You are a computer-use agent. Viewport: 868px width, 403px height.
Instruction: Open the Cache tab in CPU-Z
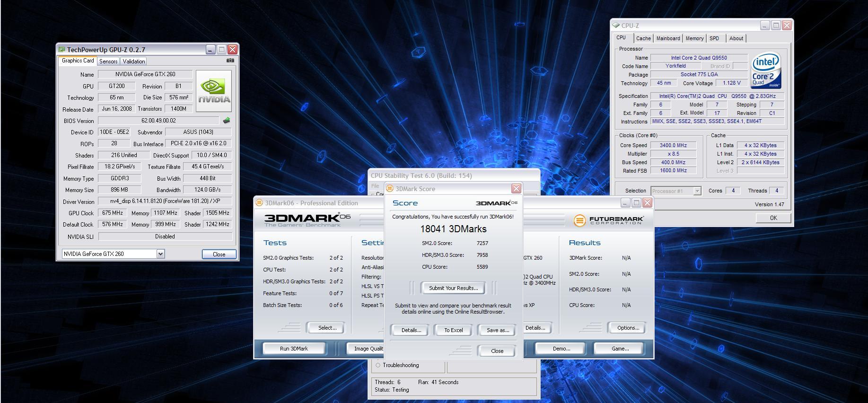click(x=643, y=38)
